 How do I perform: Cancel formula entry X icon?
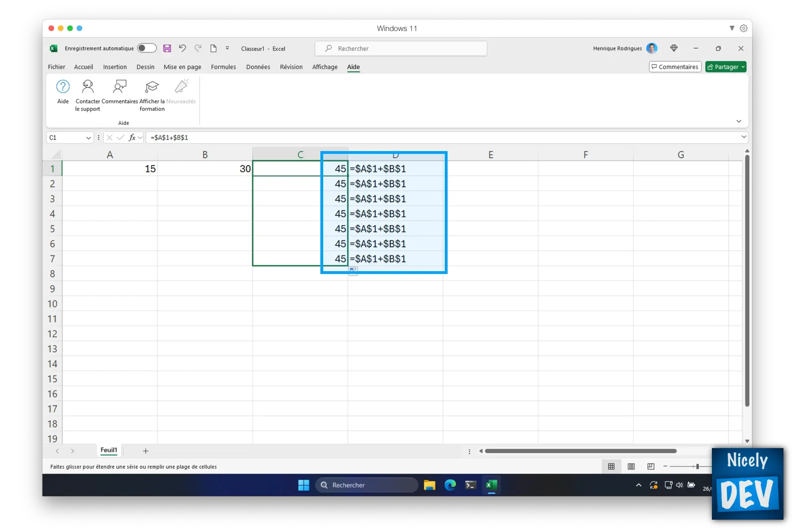coord(109,137)
